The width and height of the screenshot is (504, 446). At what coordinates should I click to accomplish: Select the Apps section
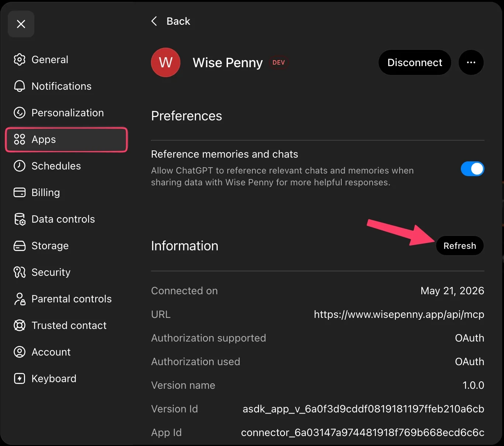pyautogui.click(x=66, y=139)
